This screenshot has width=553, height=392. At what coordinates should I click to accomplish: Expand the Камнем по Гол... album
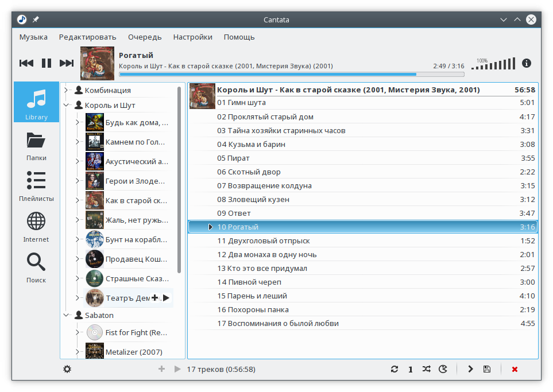[x=78, y=142]
